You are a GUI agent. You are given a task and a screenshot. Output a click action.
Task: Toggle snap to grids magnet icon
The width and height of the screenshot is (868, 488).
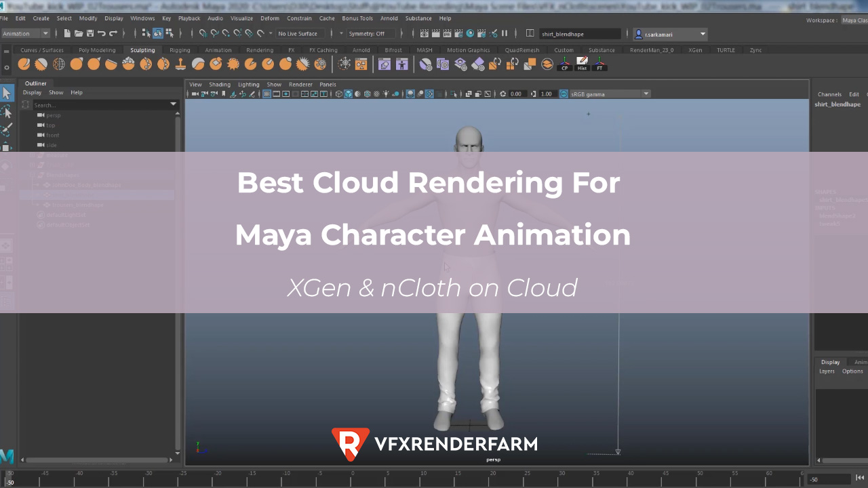pyautogui.click(x=203, y=33)
